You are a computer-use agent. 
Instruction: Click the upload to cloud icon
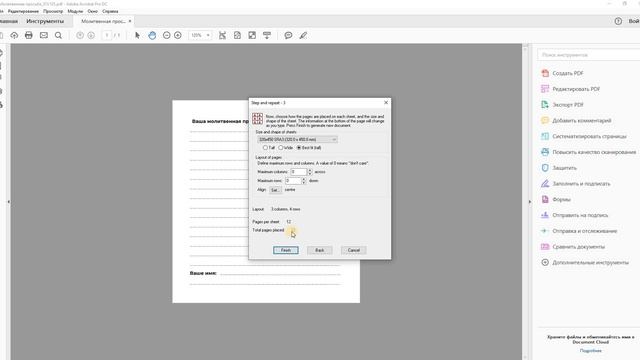(14, 36)
